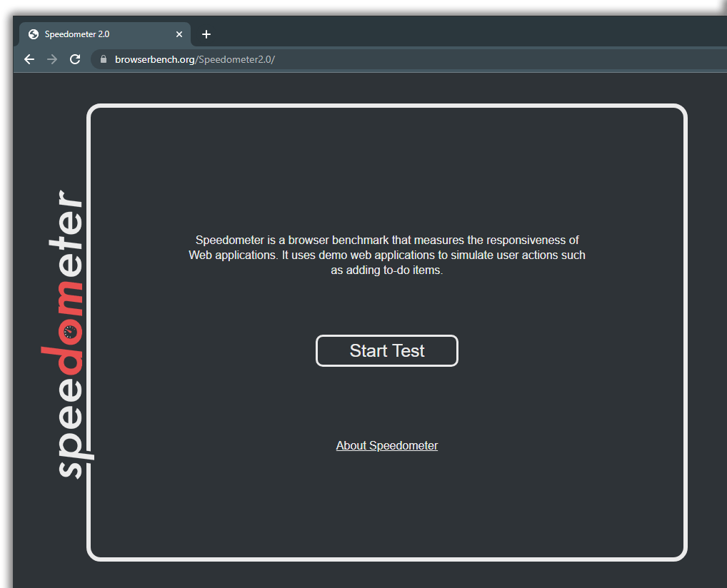Select the Speedometer 2.0 tab
This screenshot has height=588, width=727.
pyautogui.click(x=105, y=34)
